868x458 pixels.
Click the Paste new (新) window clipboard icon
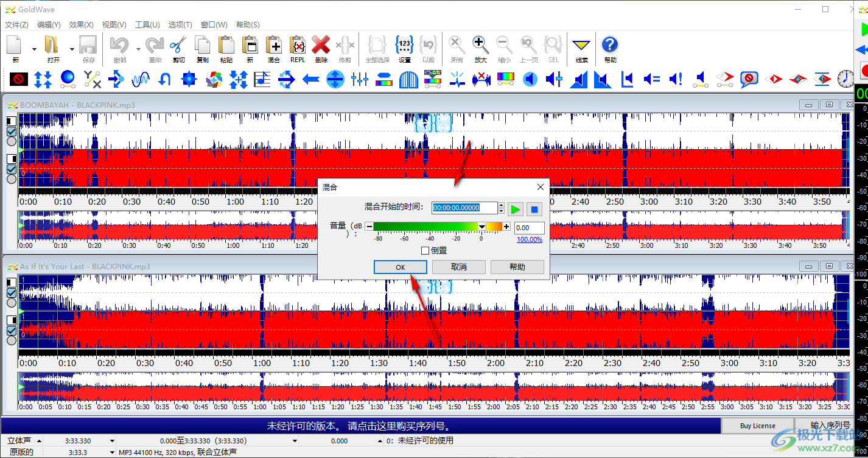[250, 46]
